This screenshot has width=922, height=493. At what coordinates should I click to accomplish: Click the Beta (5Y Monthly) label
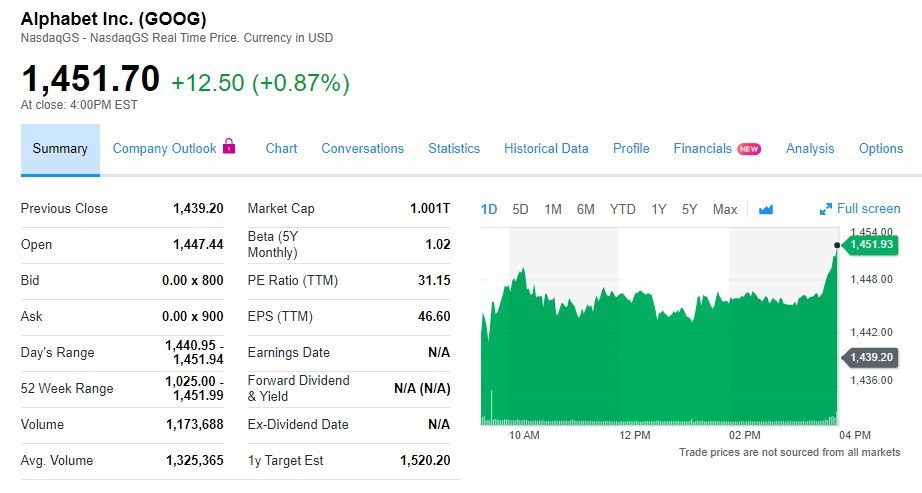[x=273, y=244]
